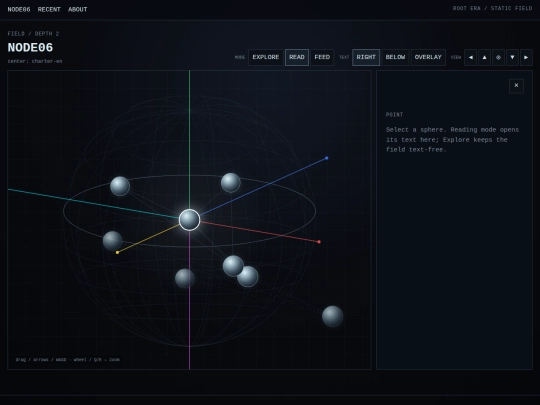Click the 'center: charter-en' label
Screen dimensions: 540x405
[35, 61]
